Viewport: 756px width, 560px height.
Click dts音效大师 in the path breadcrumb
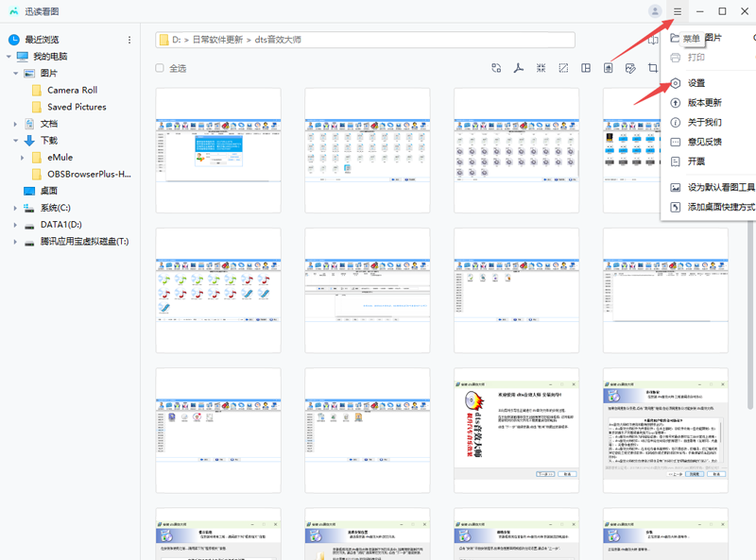coord(278,40)
